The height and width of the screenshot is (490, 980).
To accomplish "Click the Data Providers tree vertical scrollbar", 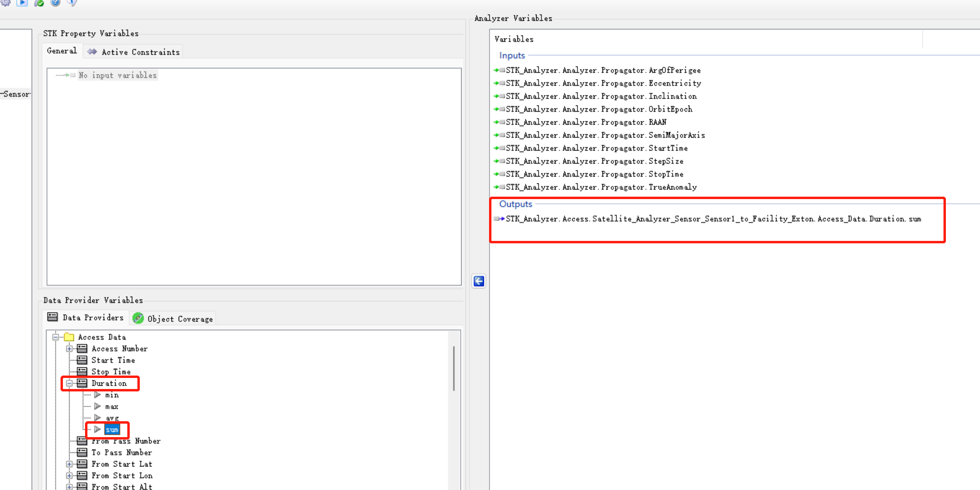I will (x=453, y=368).
